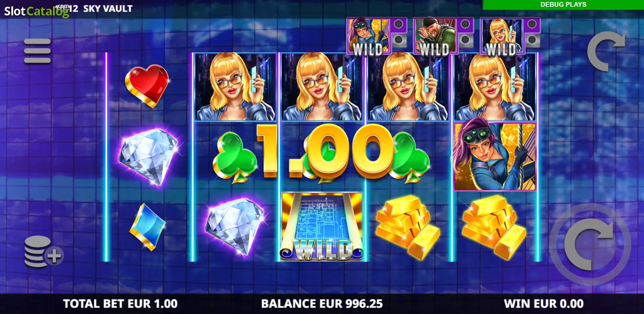Click the blueprint WILD symbol
The height and width of the screenshot is (314, 644).
coord(322,227)
